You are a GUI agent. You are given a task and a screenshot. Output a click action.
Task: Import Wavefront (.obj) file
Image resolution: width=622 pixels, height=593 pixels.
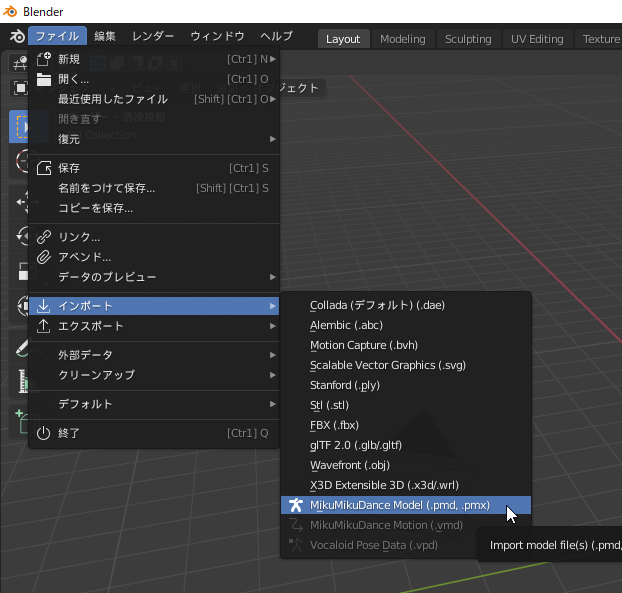point(406,465)
